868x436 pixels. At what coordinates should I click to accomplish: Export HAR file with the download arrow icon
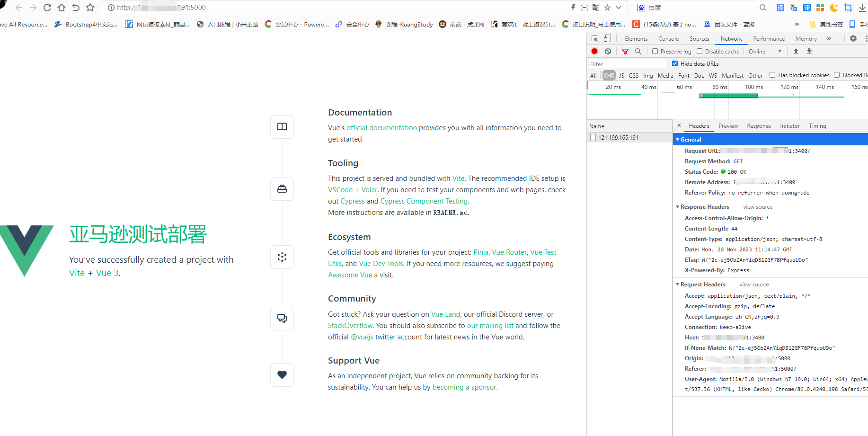tap(809, 51)
